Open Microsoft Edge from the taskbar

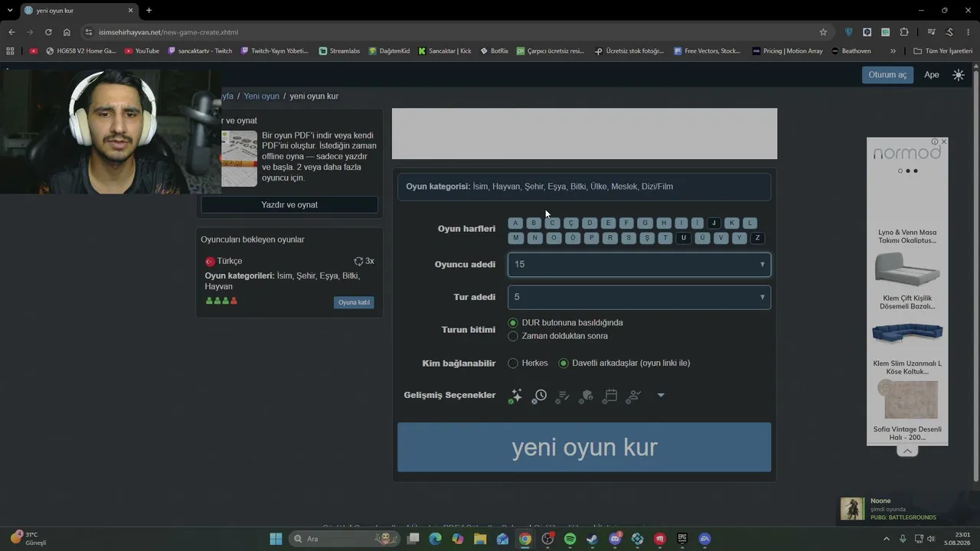435,539
